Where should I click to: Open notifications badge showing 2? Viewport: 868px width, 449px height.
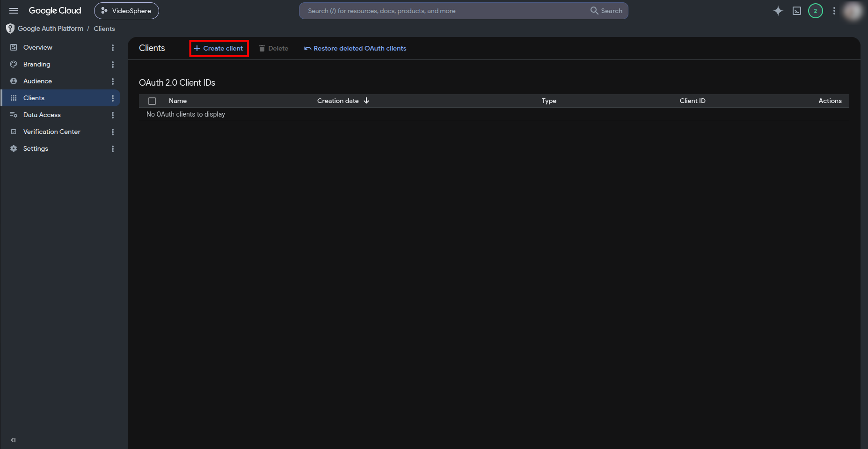point(816,11)
